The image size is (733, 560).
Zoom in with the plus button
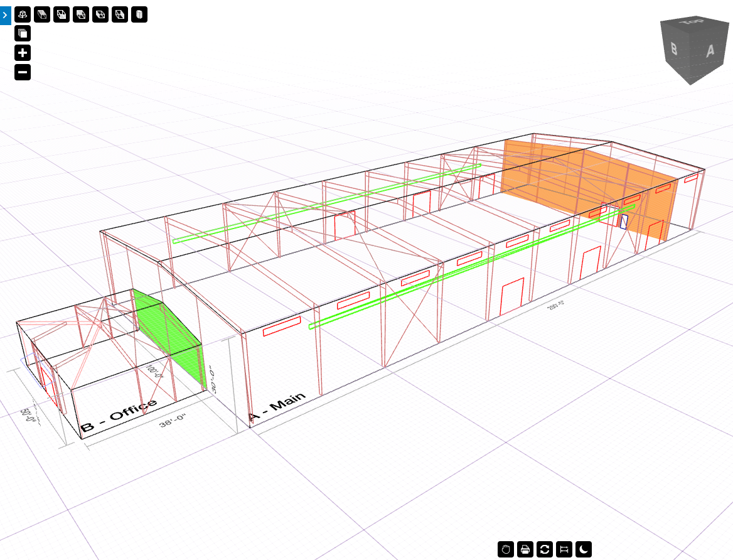tap(23, 53)
